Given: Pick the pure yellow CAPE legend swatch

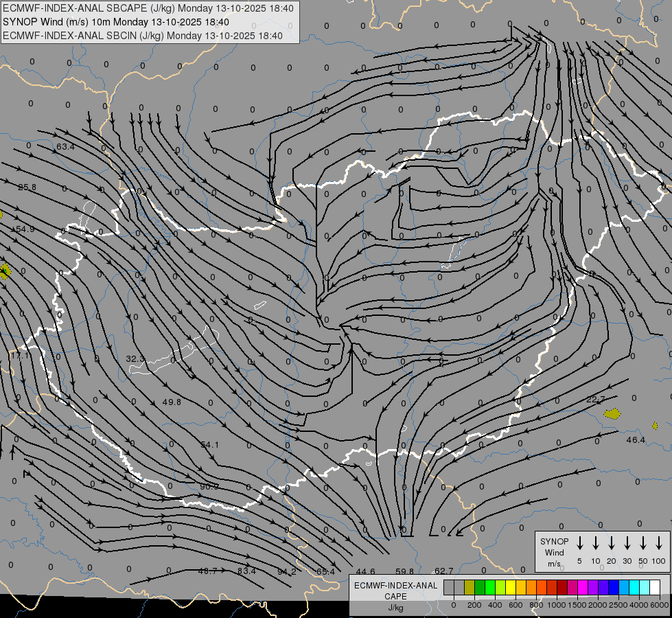Looking at the screenshot, I should [x=511, y=587].
